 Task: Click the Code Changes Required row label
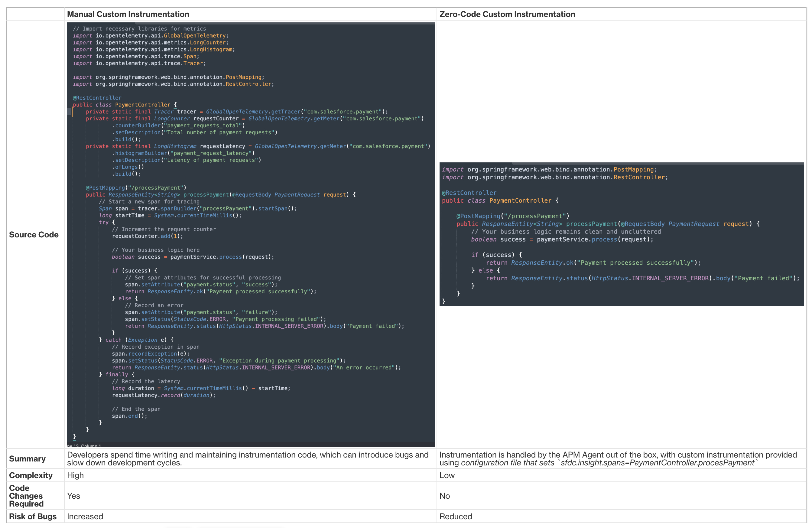click(25, 496)
